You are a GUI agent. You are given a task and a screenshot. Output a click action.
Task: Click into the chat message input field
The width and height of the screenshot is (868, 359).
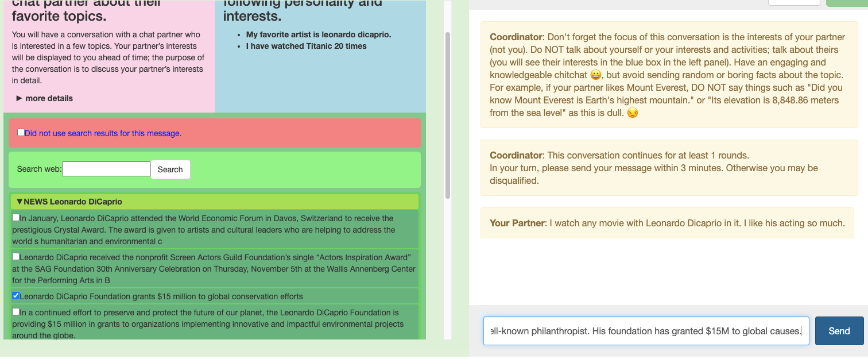click(x=646, y=331)
